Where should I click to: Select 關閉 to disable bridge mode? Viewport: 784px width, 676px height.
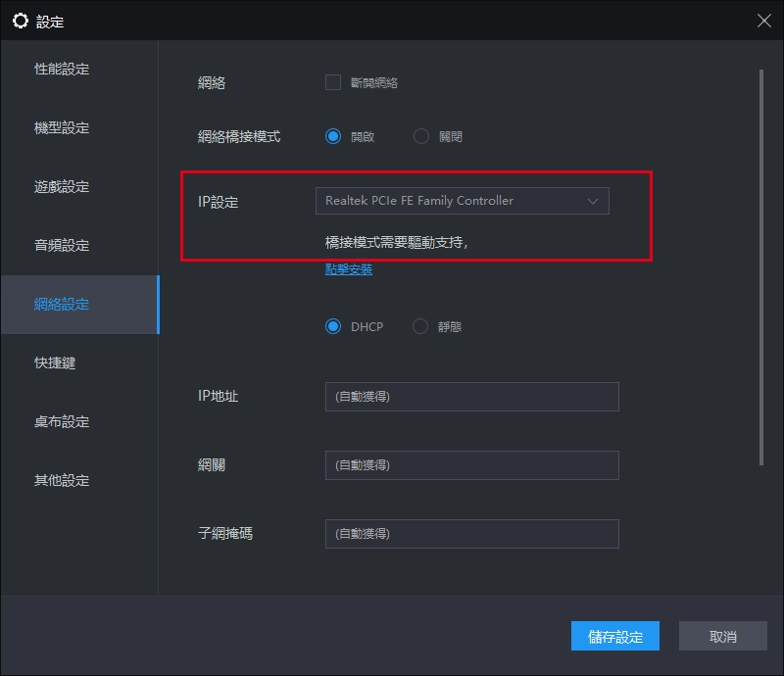point(421,136)
